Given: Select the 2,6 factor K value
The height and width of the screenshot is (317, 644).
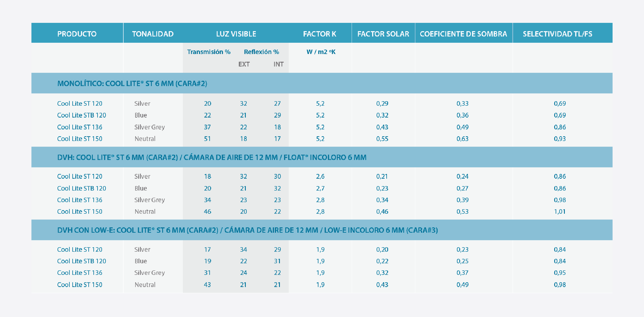Looking at the screenshot, I should tap(320, 176).
